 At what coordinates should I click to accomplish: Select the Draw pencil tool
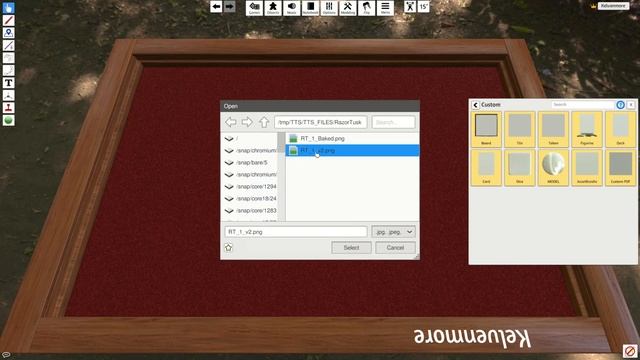(x=9, y=20)
